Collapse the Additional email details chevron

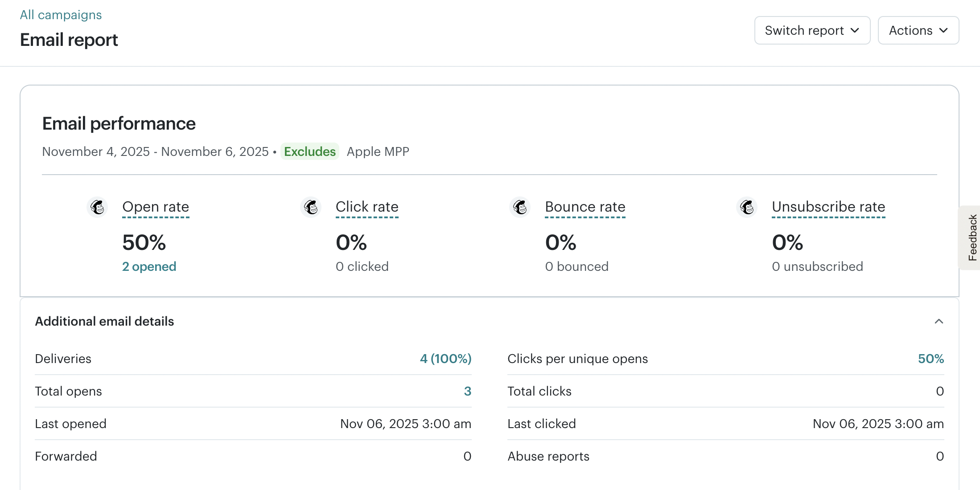pyautogui.click(x=939, y=322)
